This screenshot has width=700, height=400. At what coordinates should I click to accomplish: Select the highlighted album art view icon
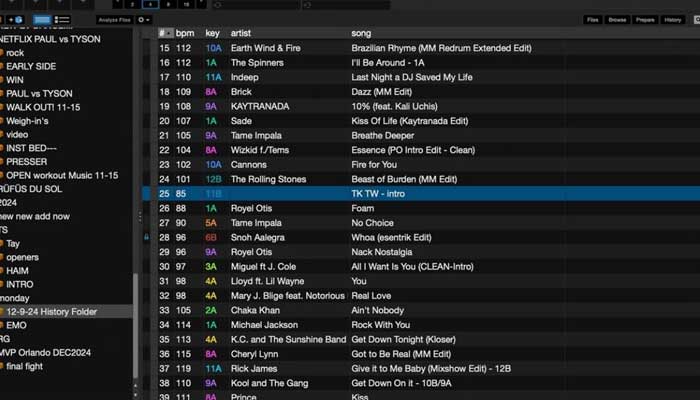coord(42,19)
